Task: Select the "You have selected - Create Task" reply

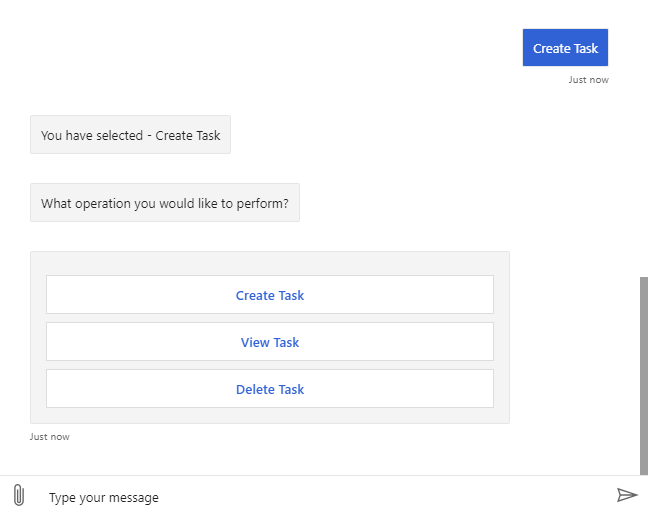Action: coord(130,135)
